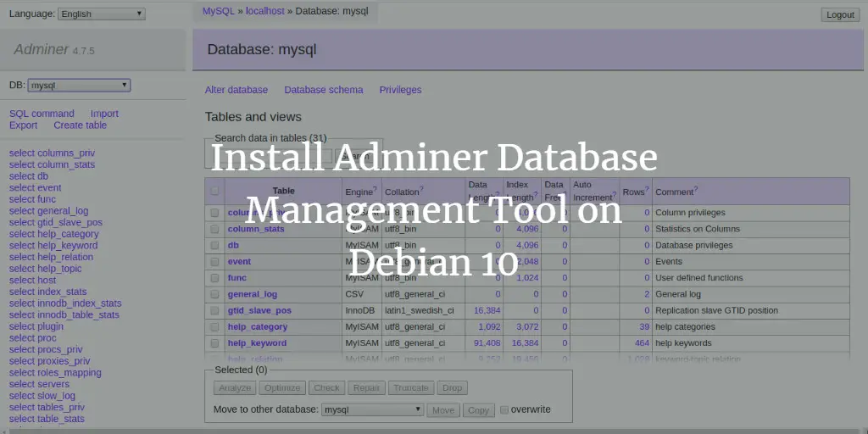Click the Check button

coord(326,387)
